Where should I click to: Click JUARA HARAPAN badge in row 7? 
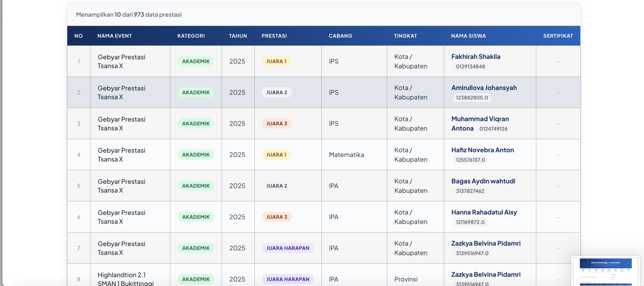tap(288, 248)
